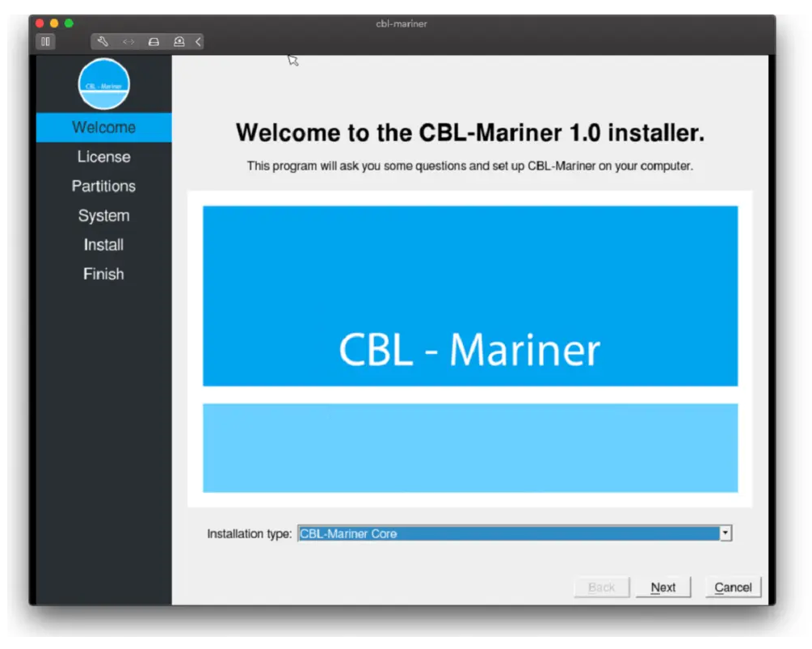Click the pause virtual machine button
This screenshot has width=812, height=649.
point(46,41)
